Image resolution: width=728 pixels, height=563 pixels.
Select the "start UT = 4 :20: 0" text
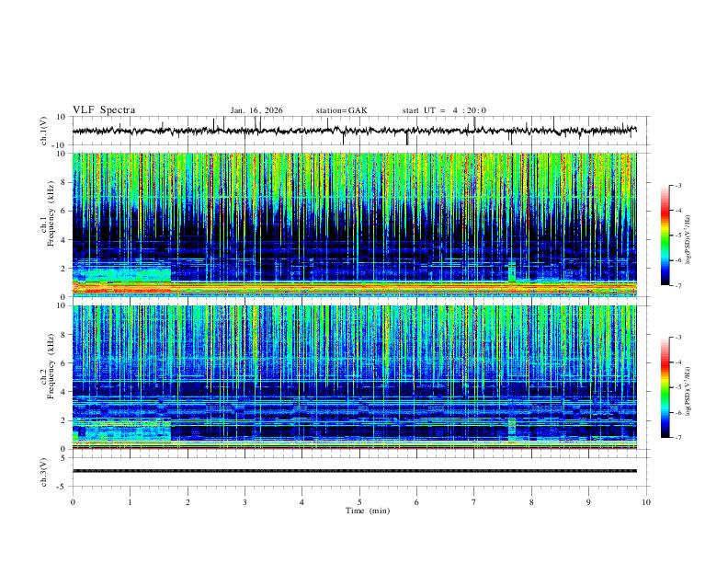tap(444, 110)
